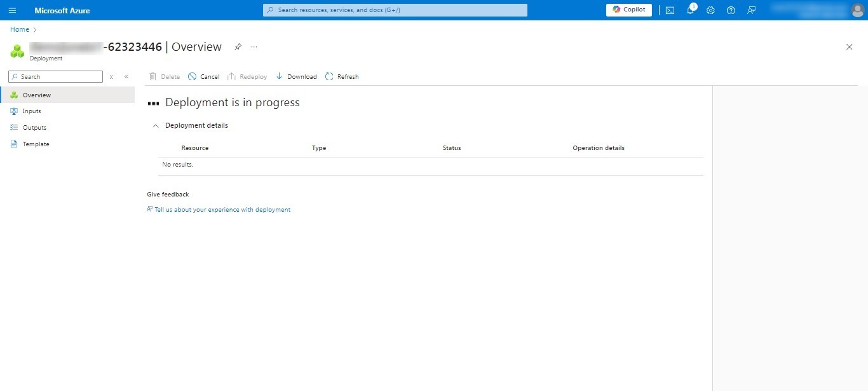Open the more options ellipsis

point(254,47)
